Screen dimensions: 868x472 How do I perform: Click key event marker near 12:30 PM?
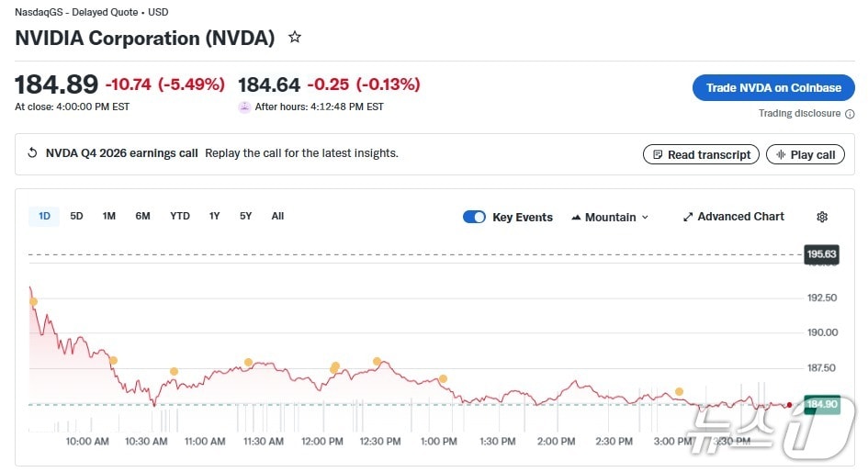(x=377, y=361)
